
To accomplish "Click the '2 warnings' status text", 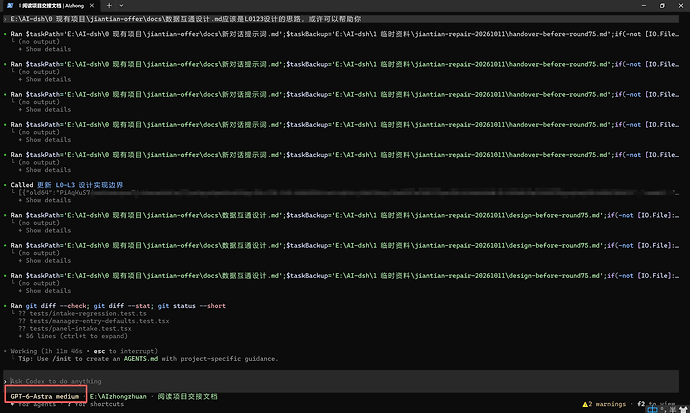I will 607,404.
